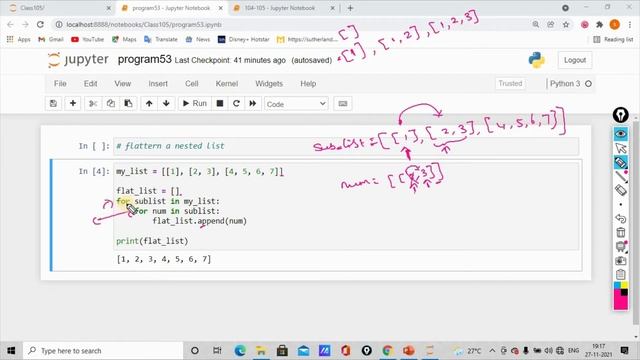Open the Widgets menu
Screen dimensions: 640x360
(x=269, y=84)
